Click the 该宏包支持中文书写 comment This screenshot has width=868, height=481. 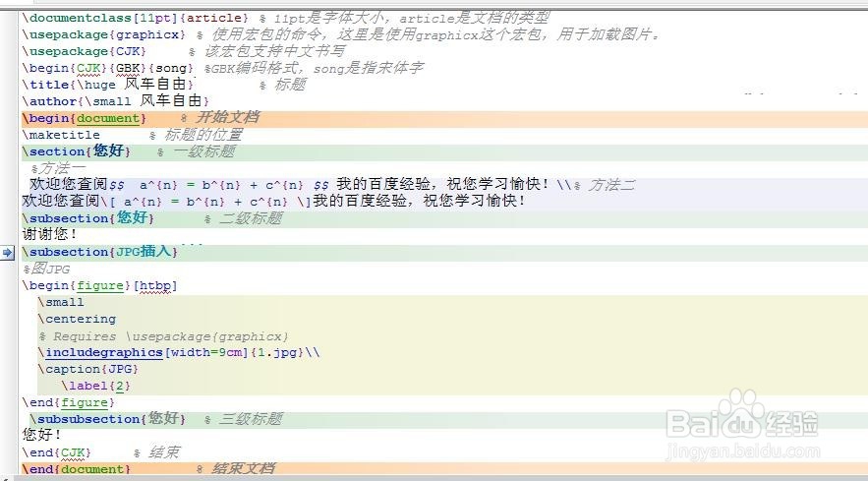(x=274, y=51)
